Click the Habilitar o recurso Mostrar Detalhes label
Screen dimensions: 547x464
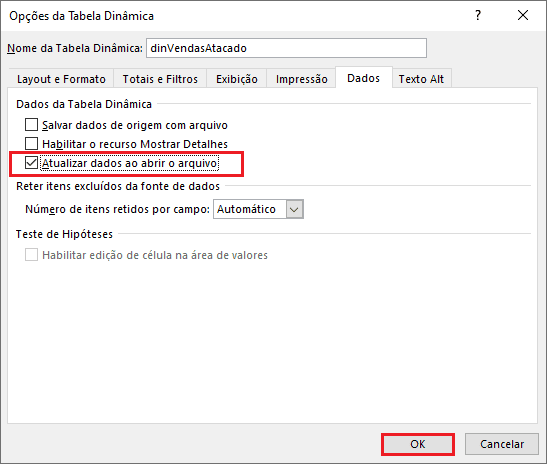tap(135, 144)
